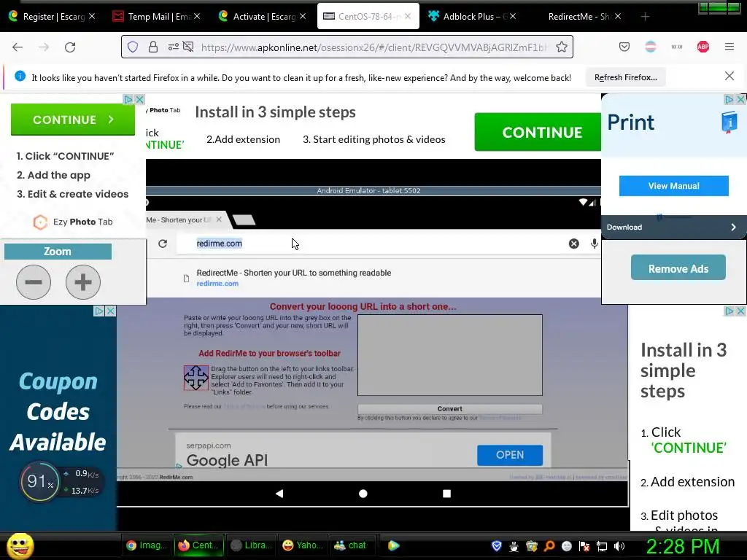Open the Yaho... taskbar item
Viewport: 747px width, 560px height.
(303, 545)
